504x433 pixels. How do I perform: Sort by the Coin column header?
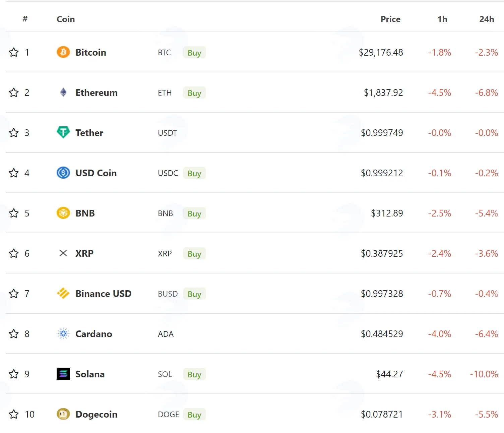[x=66, y=19]
